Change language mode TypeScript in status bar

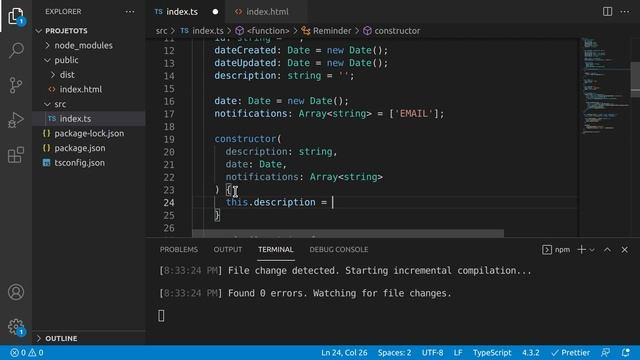[492, 353]
